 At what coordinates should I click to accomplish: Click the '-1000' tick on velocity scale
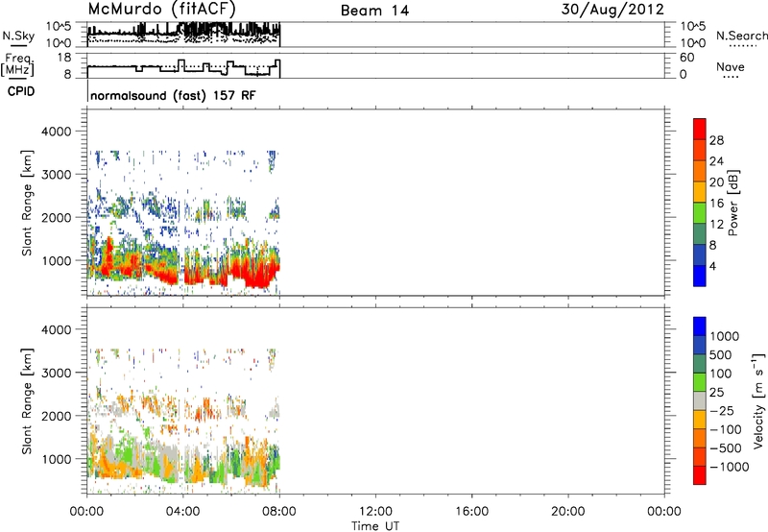[x=730, y=467]
